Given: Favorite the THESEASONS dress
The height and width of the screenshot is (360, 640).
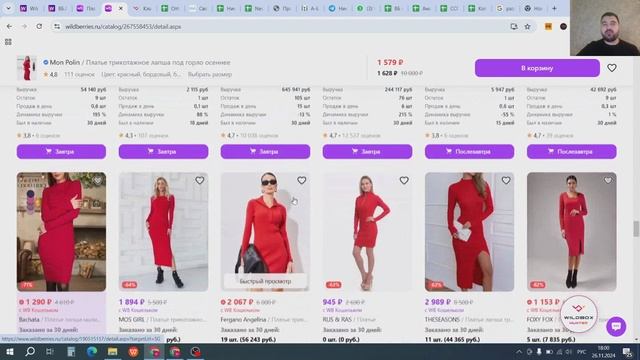Looking at the screenshot, I should click(506, 180).
